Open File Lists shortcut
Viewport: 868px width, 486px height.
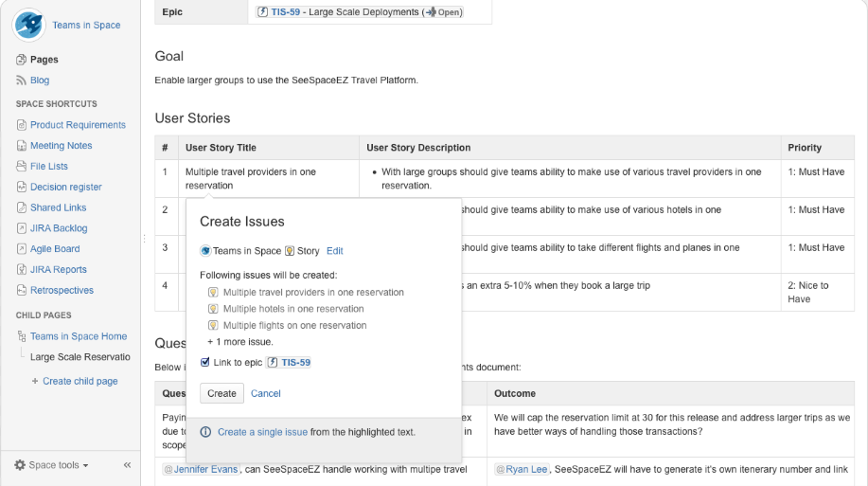[49, 166]
